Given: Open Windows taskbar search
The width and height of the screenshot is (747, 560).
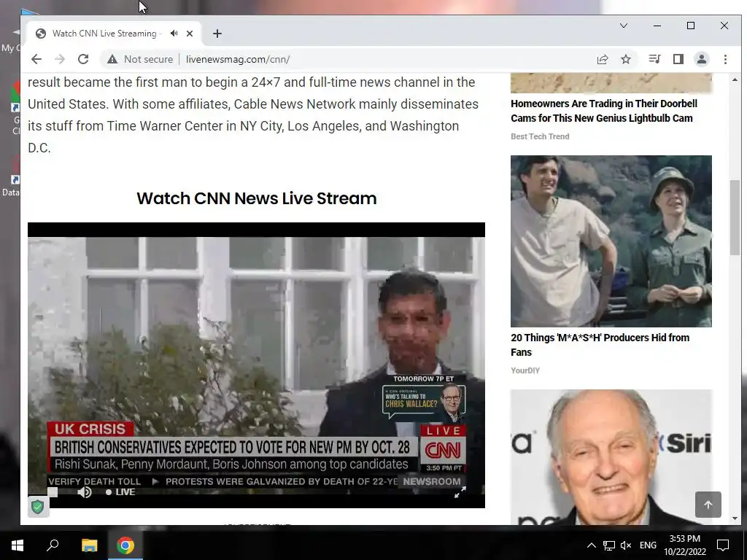Looking at the screenshot, I should (x=53, y=545).
